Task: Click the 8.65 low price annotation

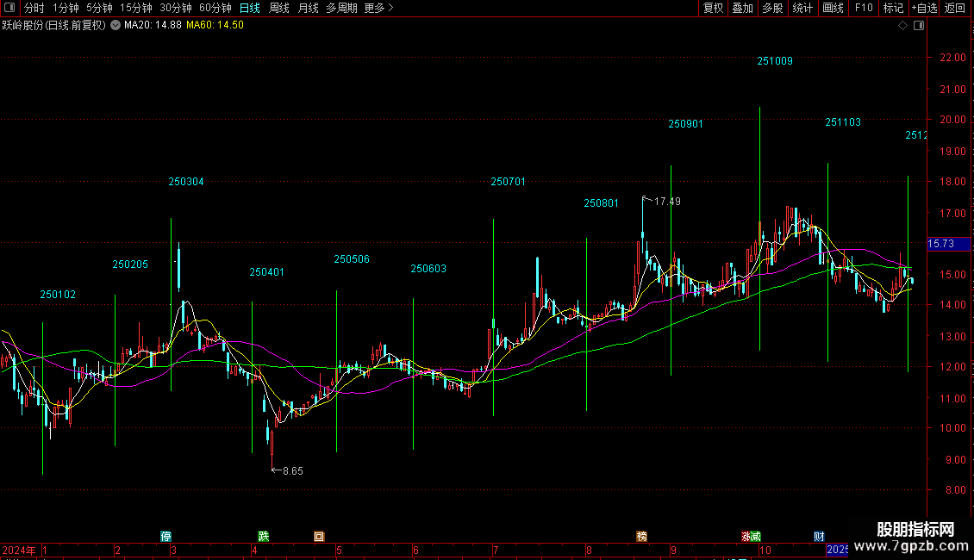Action: point(292,471)
